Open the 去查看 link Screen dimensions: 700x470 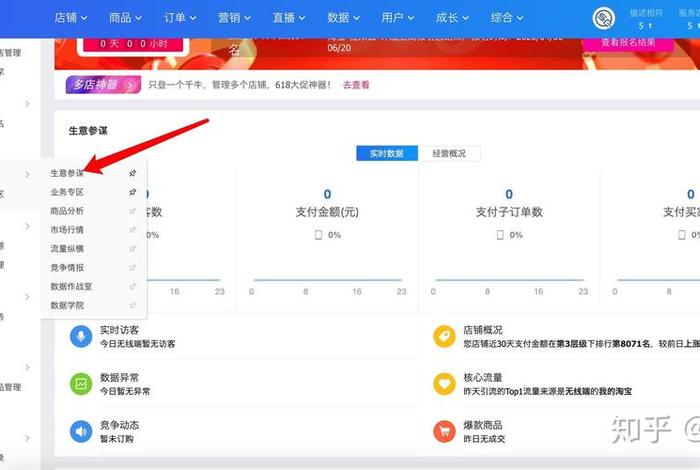tap(356, 85)
